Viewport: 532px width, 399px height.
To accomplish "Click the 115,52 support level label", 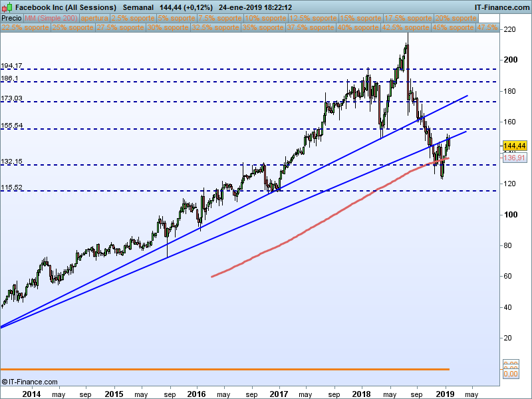I will coord(11,188).
